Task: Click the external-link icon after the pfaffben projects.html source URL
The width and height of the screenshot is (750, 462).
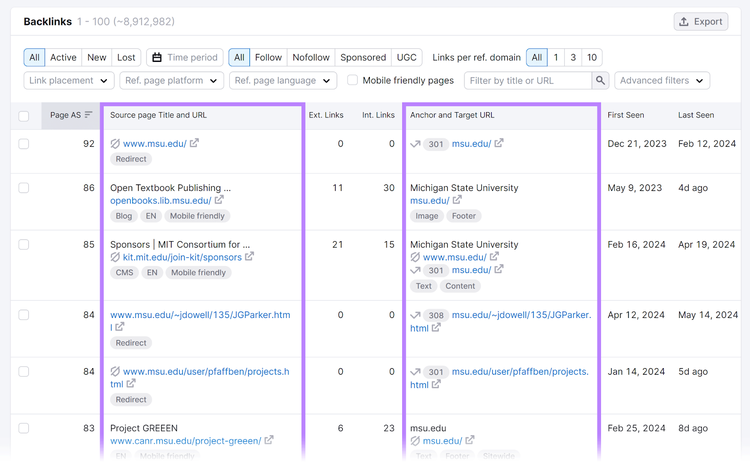Action: [131, 384]
